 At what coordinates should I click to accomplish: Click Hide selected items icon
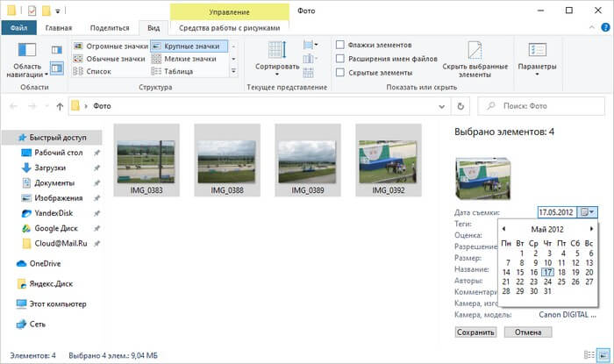tap(475, 50)
